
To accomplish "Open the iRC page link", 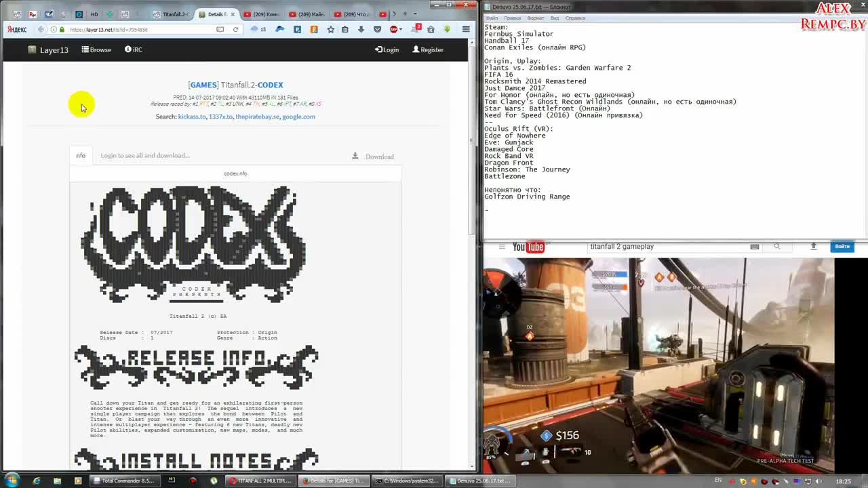I will pyautogui.click(x=134, y=49).
